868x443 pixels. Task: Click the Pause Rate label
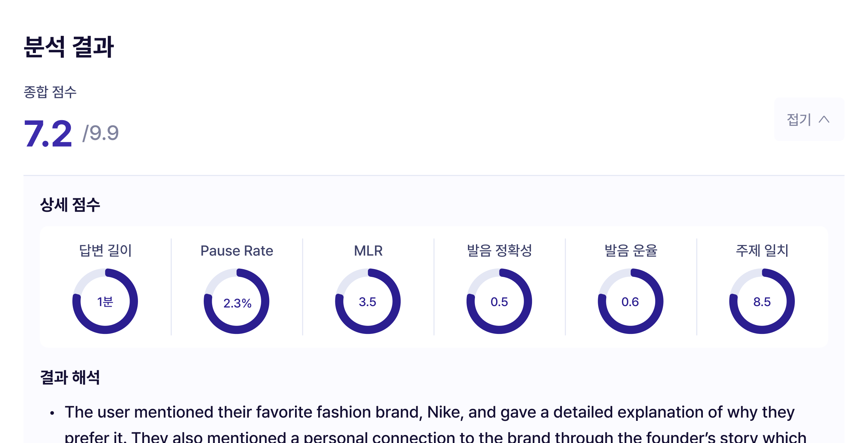pyautogui.click(x=237, y=251)
